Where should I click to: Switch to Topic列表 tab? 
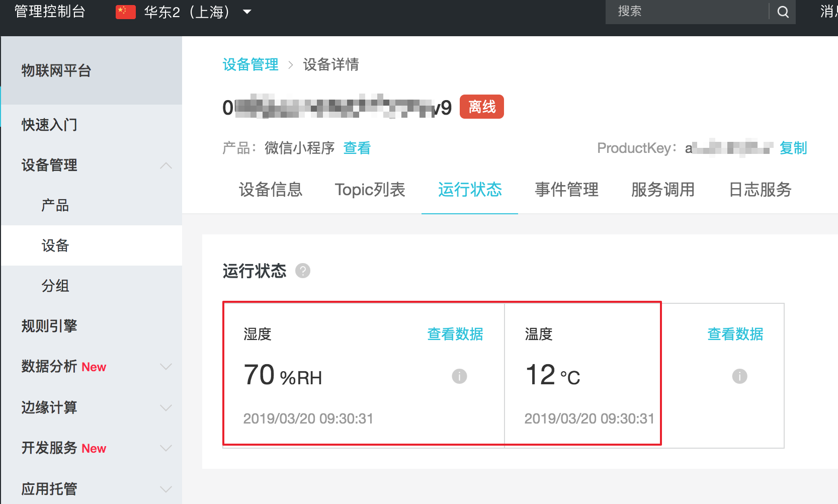point(370,190)
